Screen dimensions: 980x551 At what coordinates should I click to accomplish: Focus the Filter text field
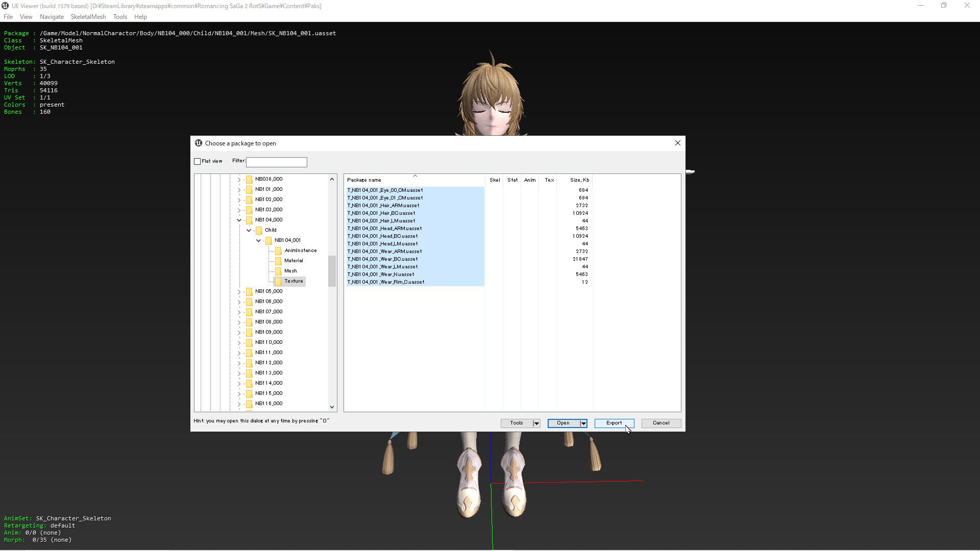tap(276, 162)
